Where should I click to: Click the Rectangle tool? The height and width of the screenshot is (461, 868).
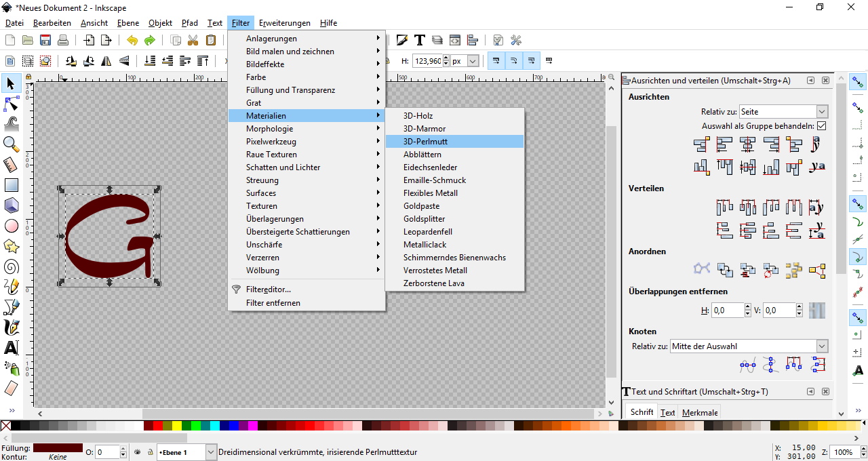pyautogui.click(x=11, y=185)
